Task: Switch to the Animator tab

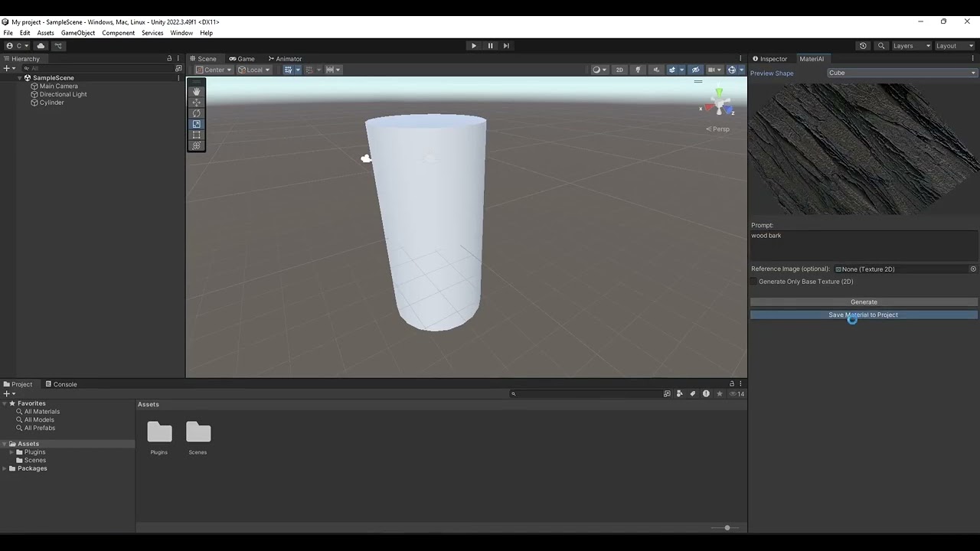Action: pos(285,59)
